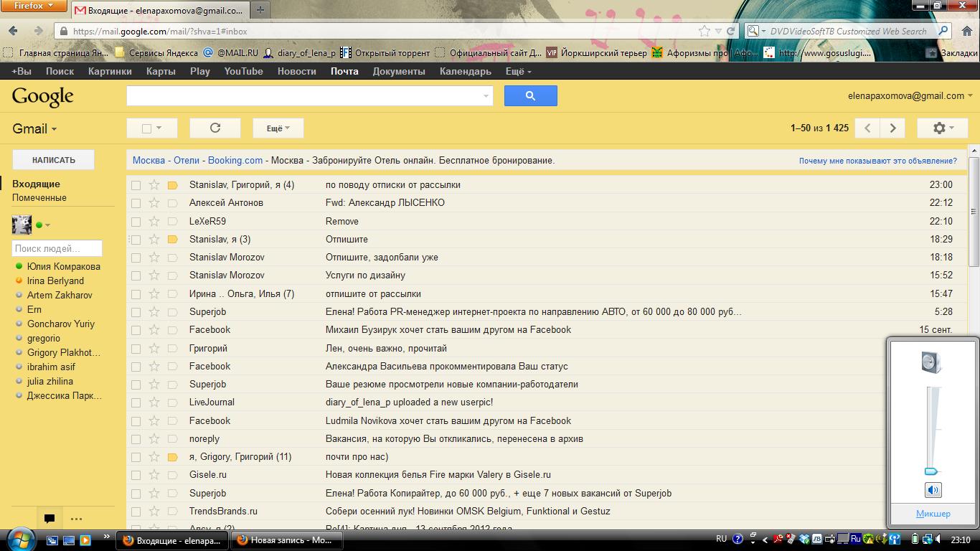Viewport: 980px width, 551px height.
Task: Mute sound with the speaker button
Action: [x=933, y=490]
